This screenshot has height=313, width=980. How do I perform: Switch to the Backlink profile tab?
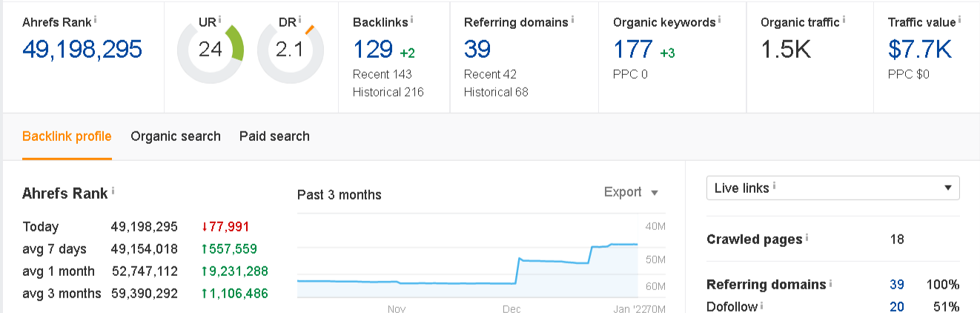(x=67, y=136)
